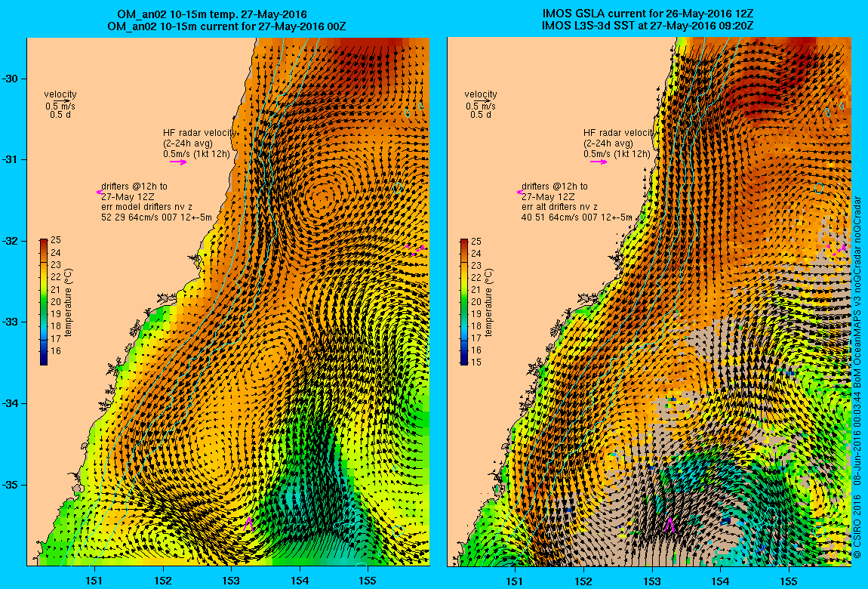
Task: Click the magenta drifter arrowhead beside 'drifters @12h to' in right map
Action: [520, 192]
